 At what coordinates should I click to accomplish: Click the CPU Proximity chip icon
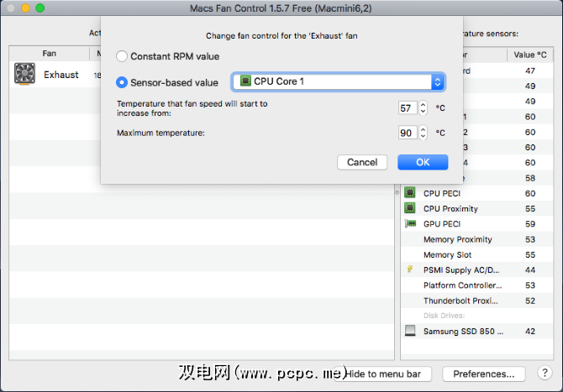[x=410, y=207]
